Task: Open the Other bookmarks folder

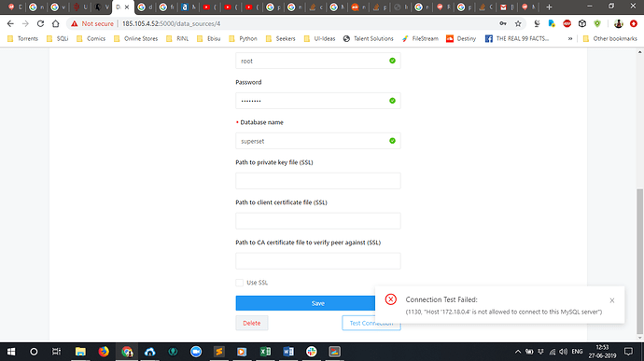Action: pos(609,38)
